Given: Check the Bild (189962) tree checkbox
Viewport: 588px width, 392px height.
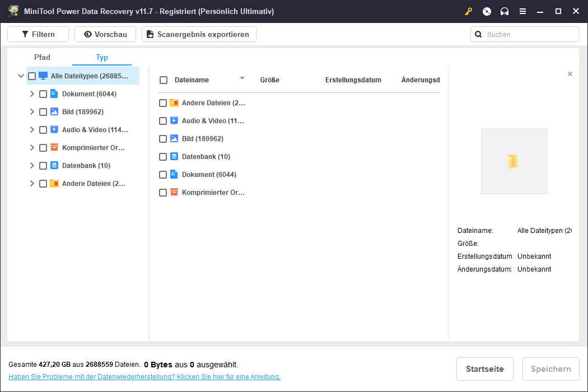Looking at the screenshot, I should coord(43,112).
